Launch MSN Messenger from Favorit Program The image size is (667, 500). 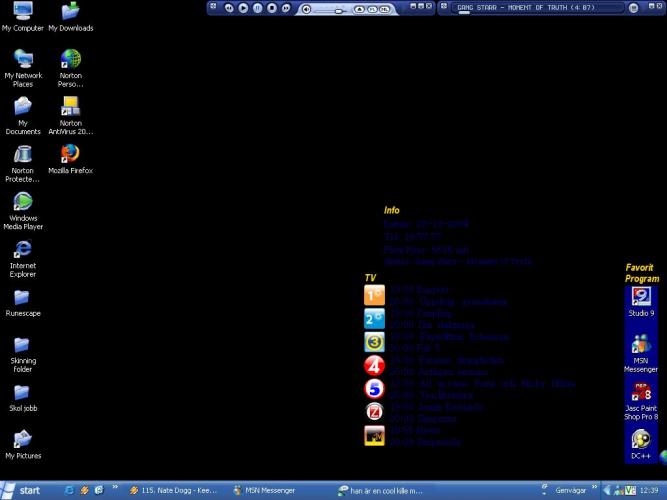pyautogui.click(x=641, y=353)
